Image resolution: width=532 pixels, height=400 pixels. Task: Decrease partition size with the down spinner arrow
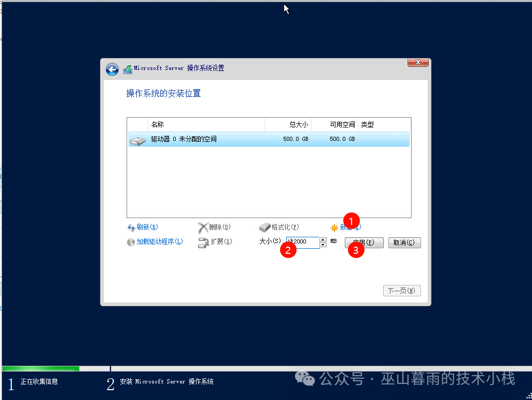point(323,245)
